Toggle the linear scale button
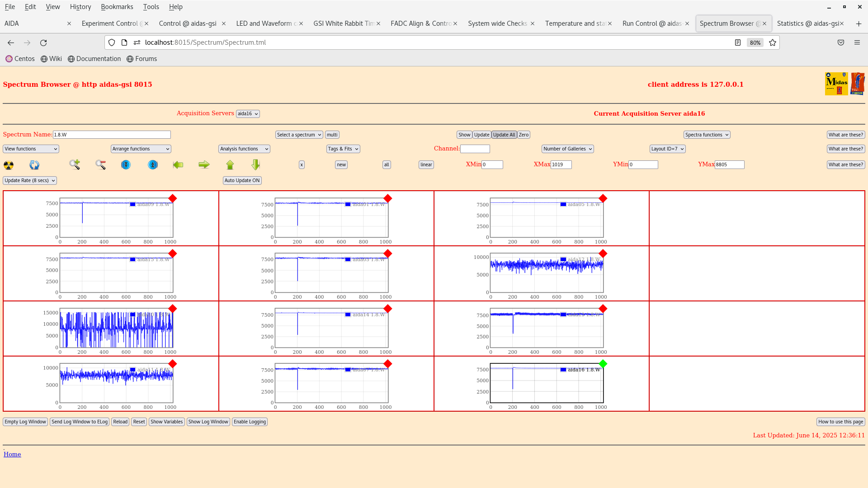Image resolution: width=868 pixels, height=488 pixels. click(x=426, y=164)
